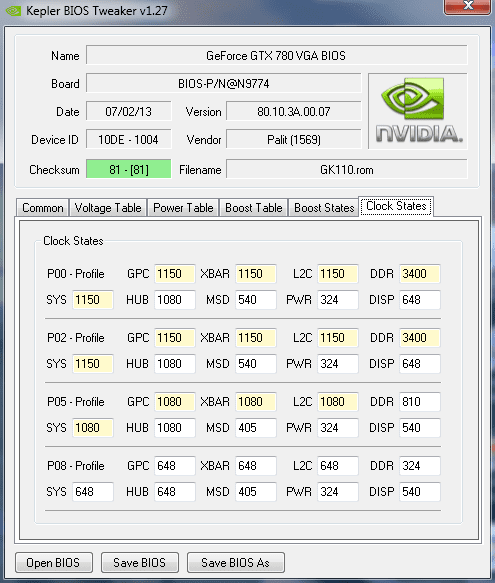Switch to the Common tab
Viewport: 495px width, 583px height.
point(42,207)
